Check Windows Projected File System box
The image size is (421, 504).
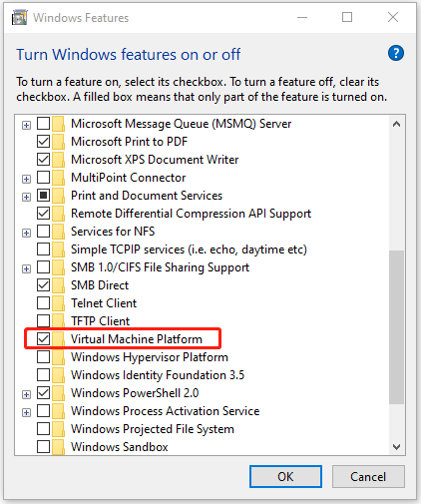click(x=43, y=429)
